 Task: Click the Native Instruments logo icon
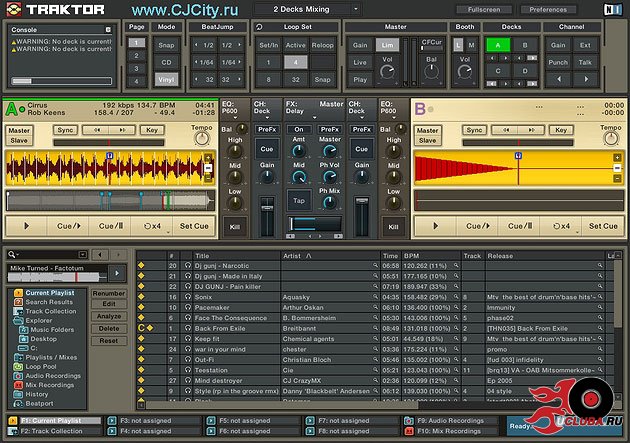pos(613,10)
